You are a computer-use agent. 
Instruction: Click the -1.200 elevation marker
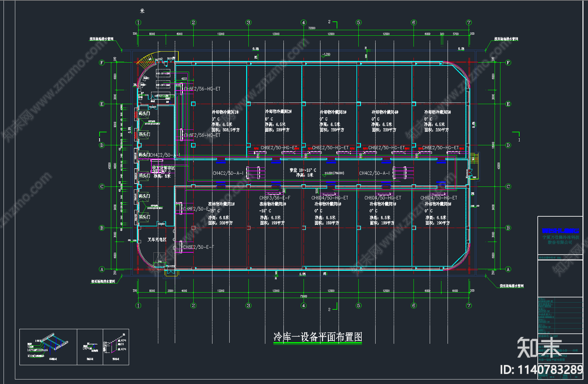click(x=326, y=55)
